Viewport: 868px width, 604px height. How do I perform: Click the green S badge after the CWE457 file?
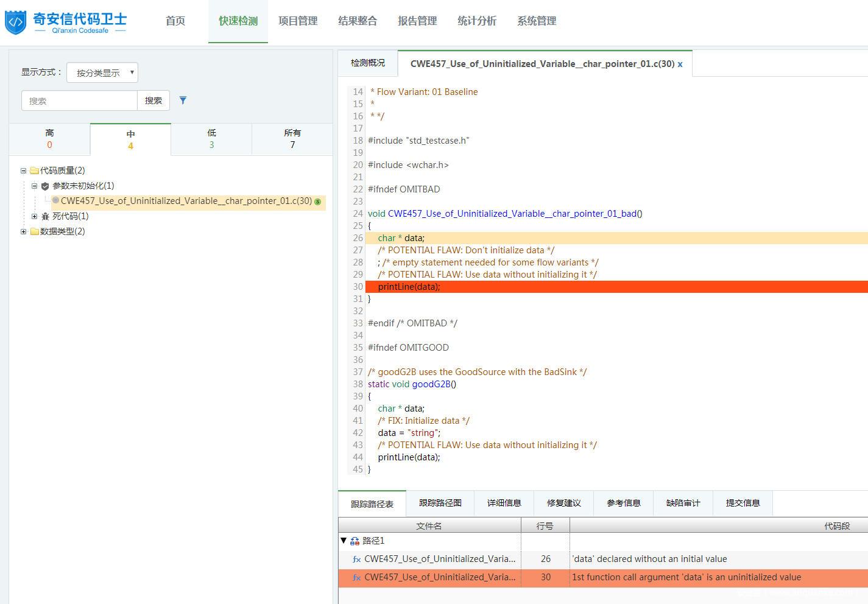pos(317,202)
